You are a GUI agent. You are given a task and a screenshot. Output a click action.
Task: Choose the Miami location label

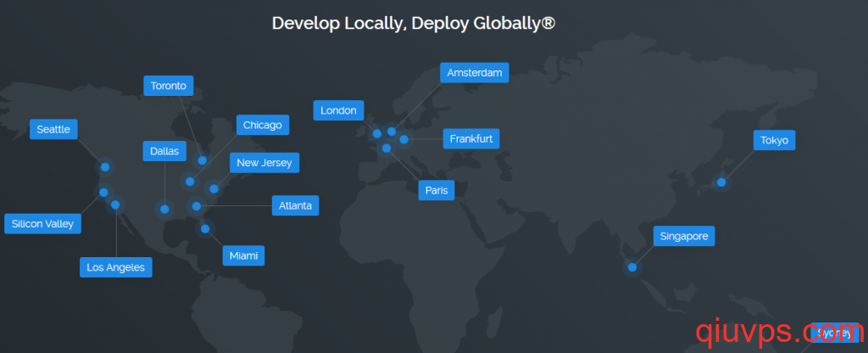click(x=243, y=255)
